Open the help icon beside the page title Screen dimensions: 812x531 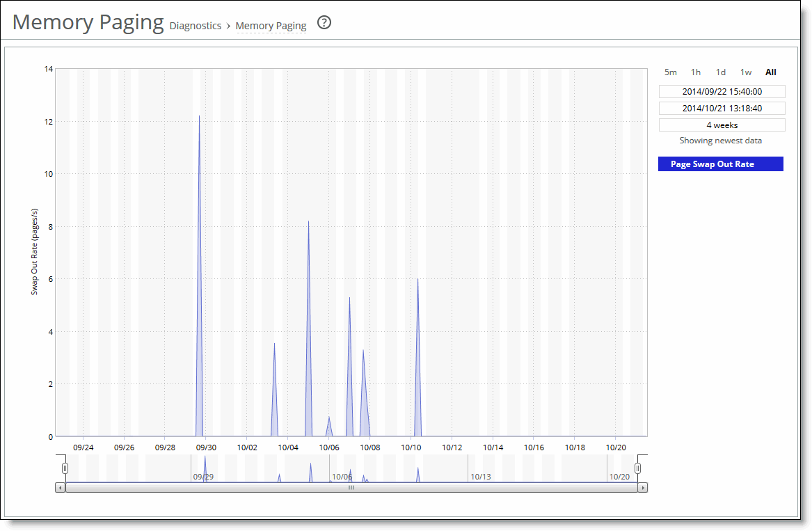coord(324,22)
